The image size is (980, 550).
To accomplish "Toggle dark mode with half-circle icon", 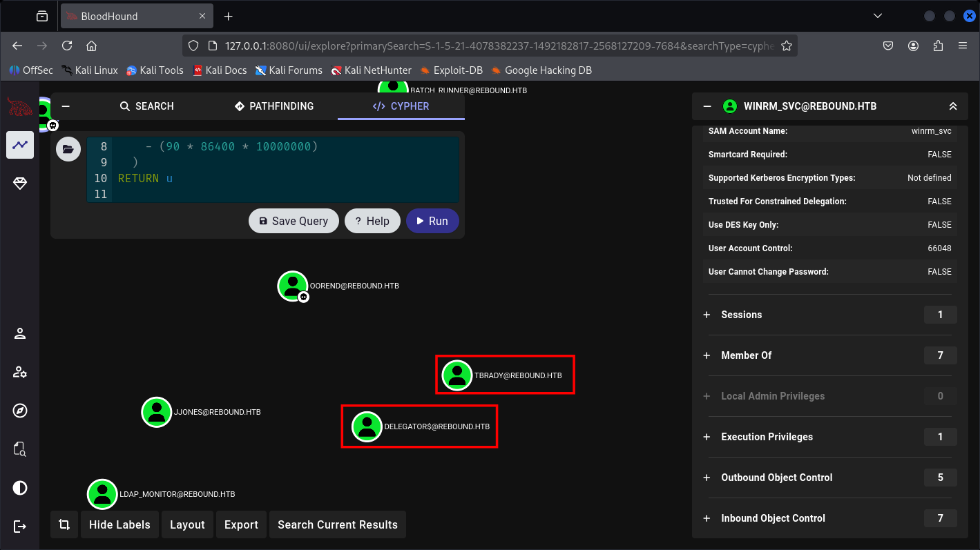I will pos(20,488).
